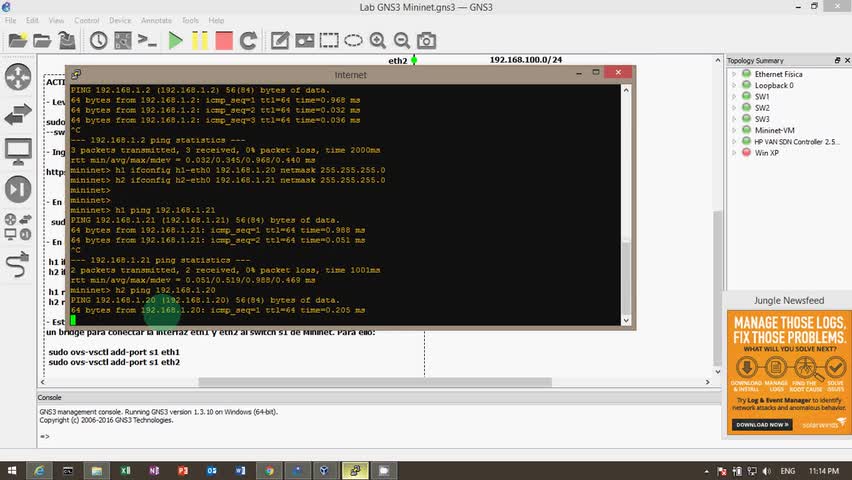The image size is (852, 480).
Task: Open the Control menu
Action: point(86,20)
